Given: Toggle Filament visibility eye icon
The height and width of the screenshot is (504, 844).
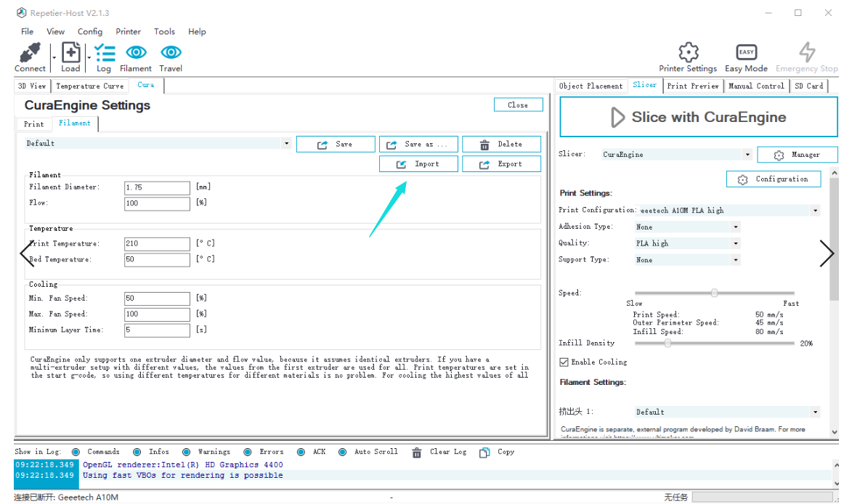Looking at the screenshot, I should [136, 52].
